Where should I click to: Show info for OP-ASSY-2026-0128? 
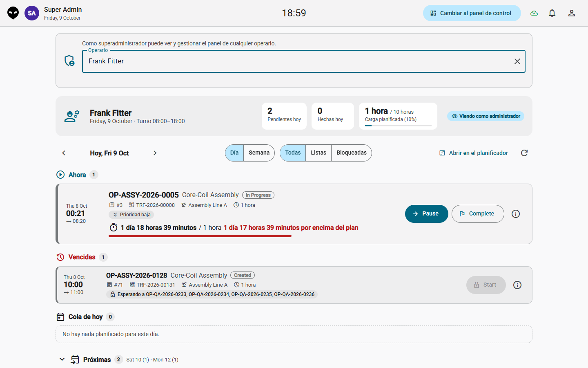point(517,285)
